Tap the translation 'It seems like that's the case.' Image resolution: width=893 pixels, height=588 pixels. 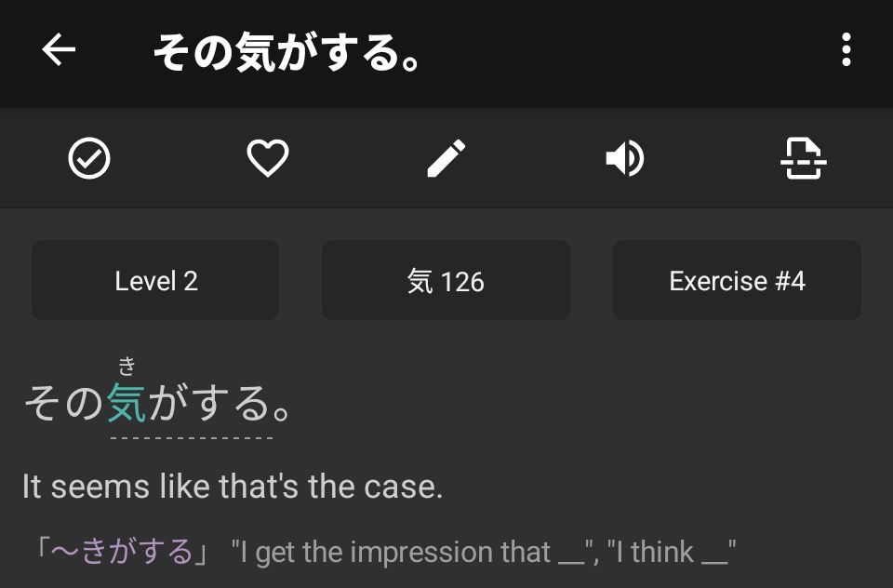(x=233, y=487)
